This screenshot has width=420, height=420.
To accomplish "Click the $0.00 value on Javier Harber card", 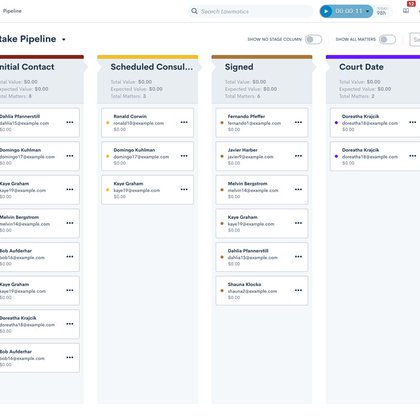I will [x=234, y=163].
